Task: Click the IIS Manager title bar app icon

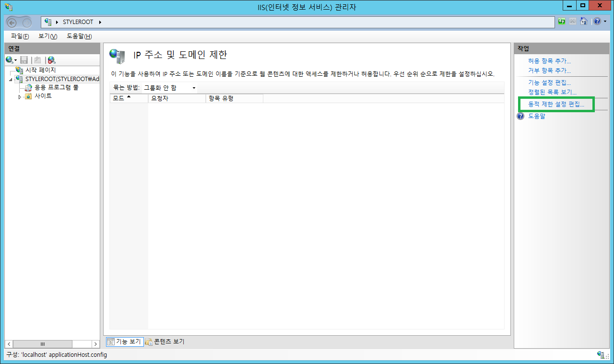Action: [9, 7]
